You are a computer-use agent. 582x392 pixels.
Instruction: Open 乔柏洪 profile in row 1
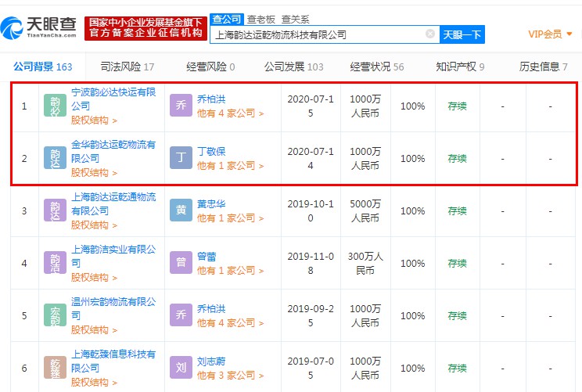(211, 99)
